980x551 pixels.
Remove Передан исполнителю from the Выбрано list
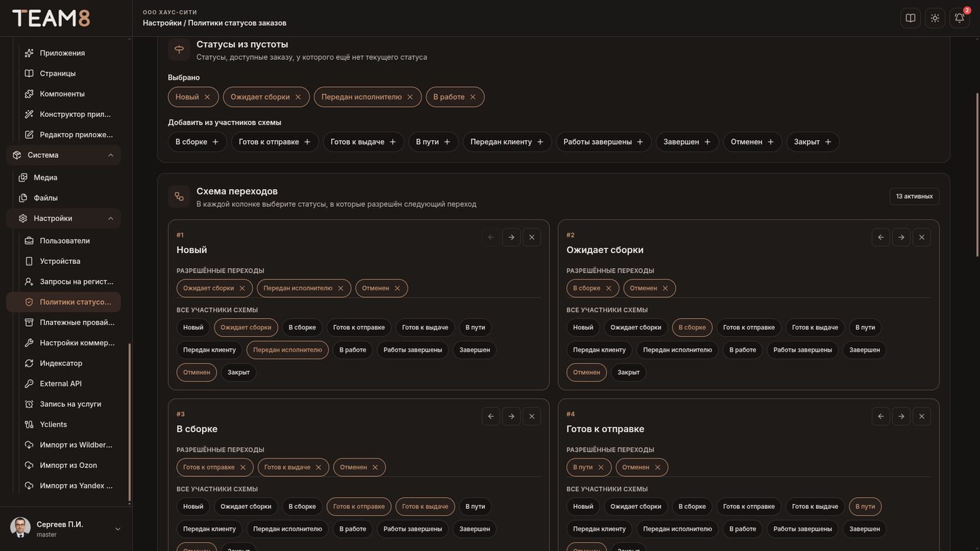[410, 97]
